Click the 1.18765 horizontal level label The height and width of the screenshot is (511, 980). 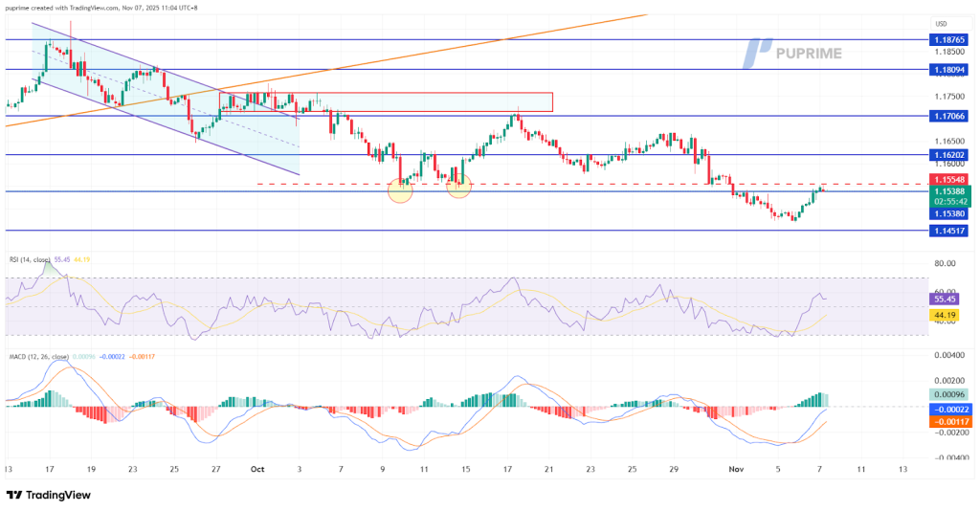click(x=948, y=39)
